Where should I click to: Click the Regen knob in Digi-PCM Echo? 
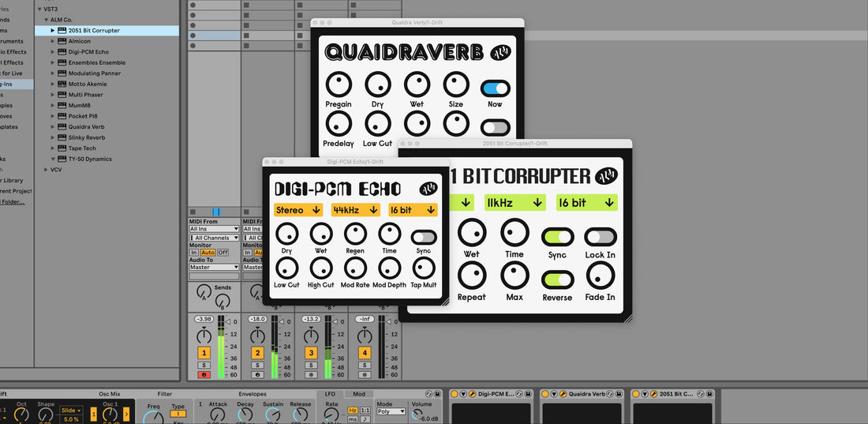click(x=355, y=234)
